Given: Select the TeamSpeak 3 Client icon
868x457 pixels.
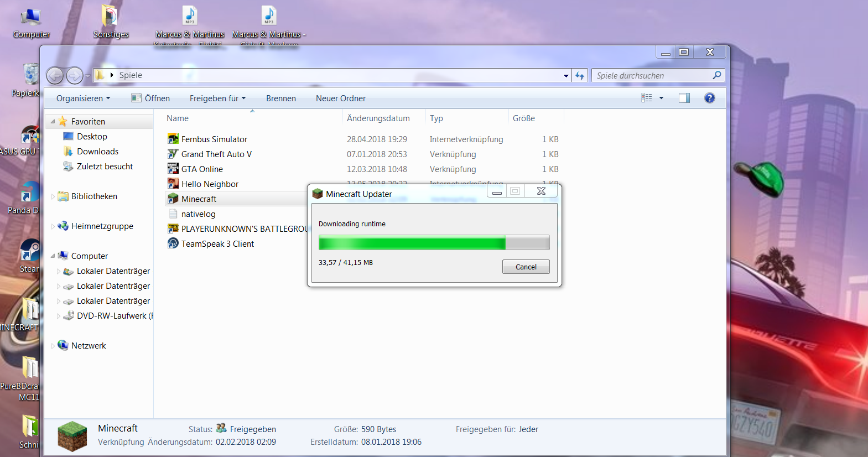Looking at the screenshot, I should [173, 243].
